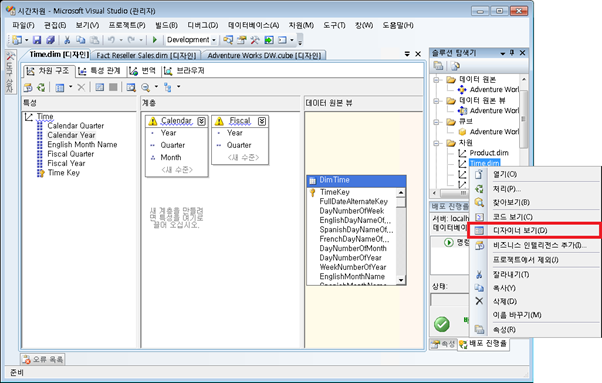Click the Save All toolbar icon

click(50, 40)
